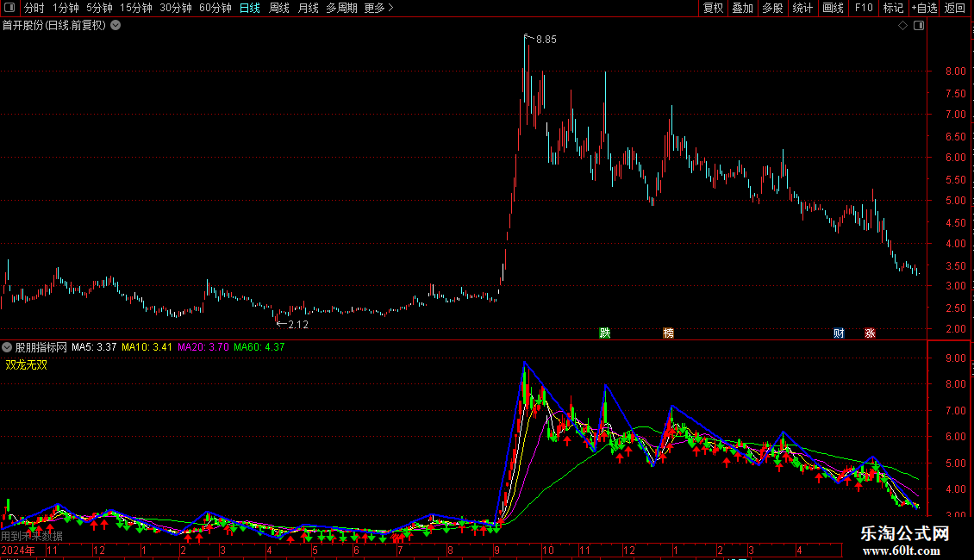Toggle the left sidebar panel icon

click(9, 8)
